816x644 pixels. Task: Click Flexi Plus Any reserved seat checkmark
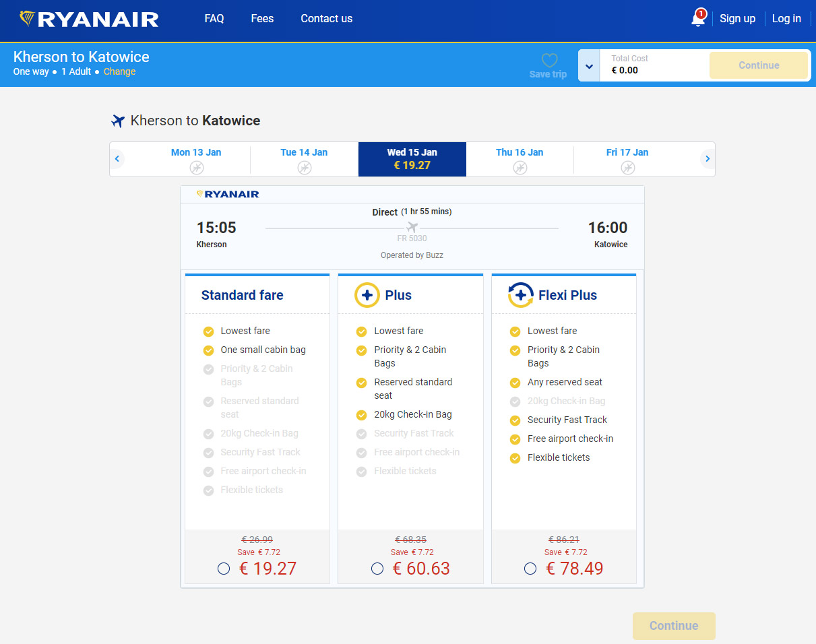click(515, 382)
